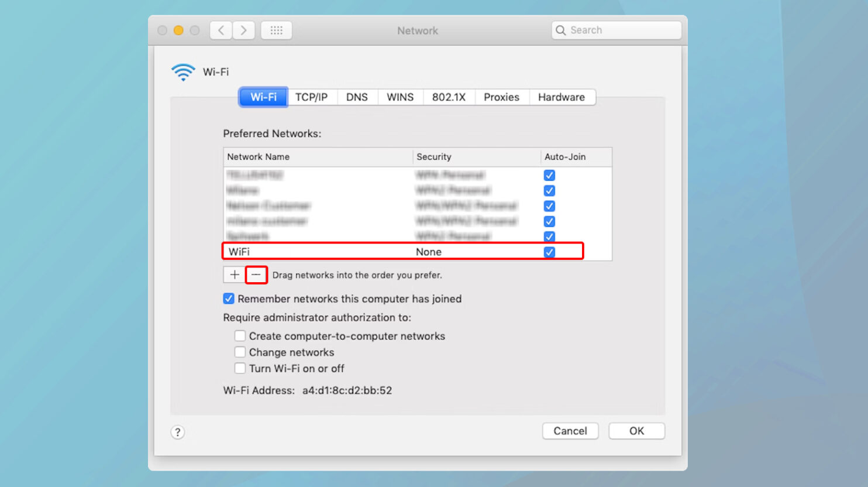
Task: Enable Turn Wi-Fi on or off authorization
Action: [x=240, y=368]
